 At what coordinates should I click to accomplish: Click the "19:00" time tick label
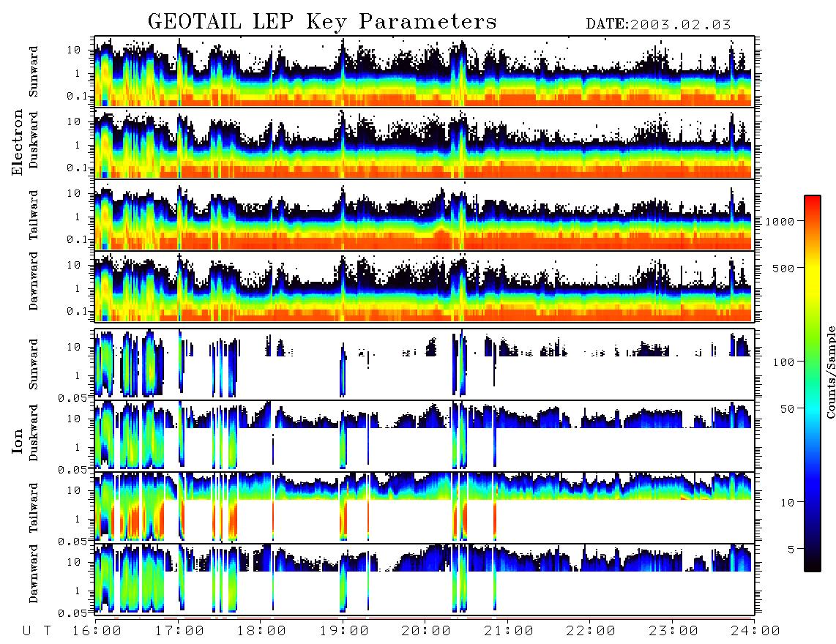[344, 632]
